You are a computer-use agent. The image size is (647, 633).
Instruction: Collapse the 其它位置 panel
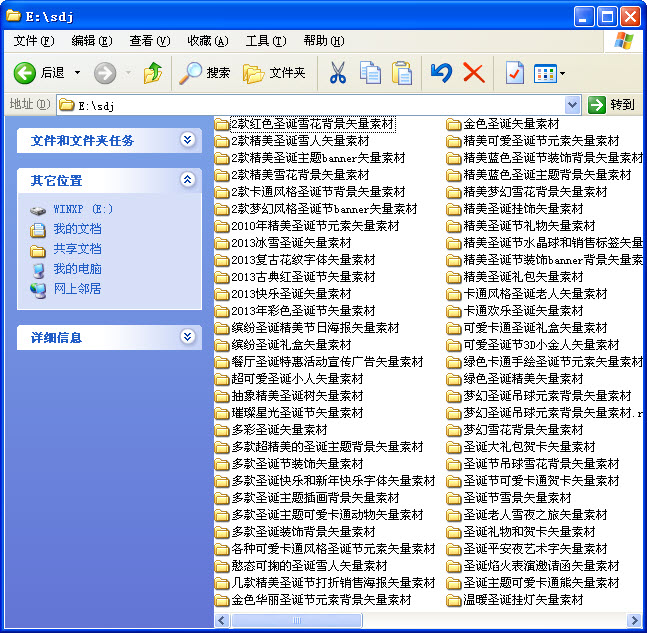tap(187, 180)
